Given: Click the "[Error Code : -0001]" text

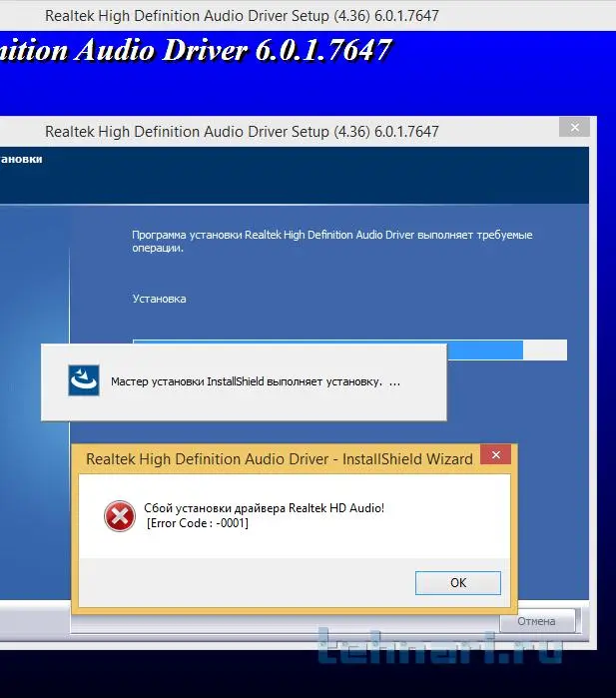Looking at the screenshot, I should [x=197, y=523].
